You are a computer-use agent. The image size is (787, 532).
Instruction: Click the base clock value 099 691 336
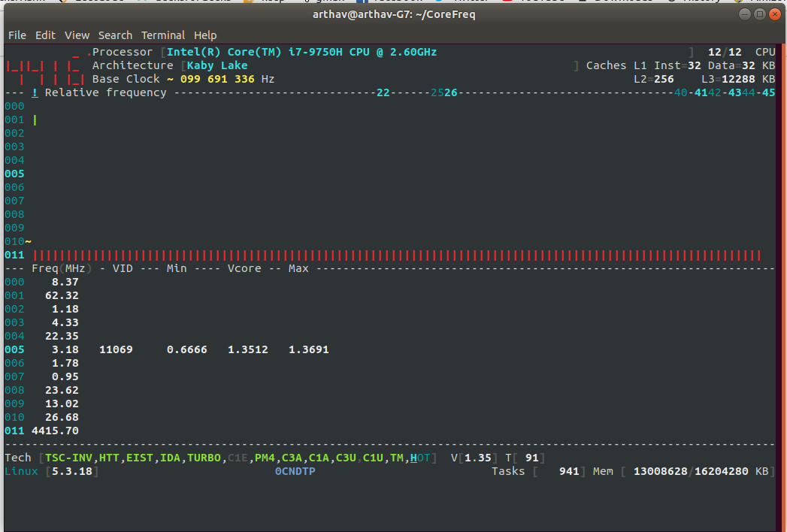click(x=217, y=79)
